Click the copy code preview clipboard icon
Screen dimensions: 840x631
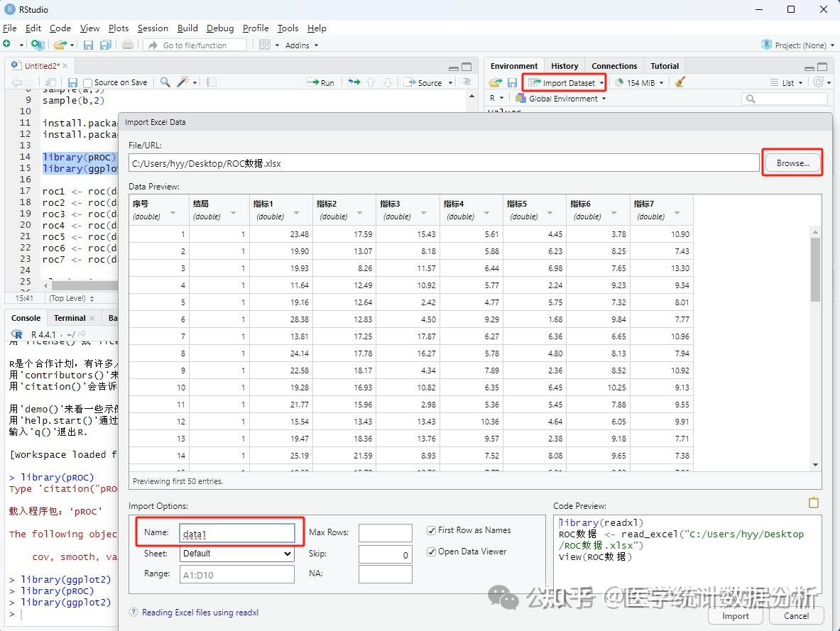tap(814, 503)
